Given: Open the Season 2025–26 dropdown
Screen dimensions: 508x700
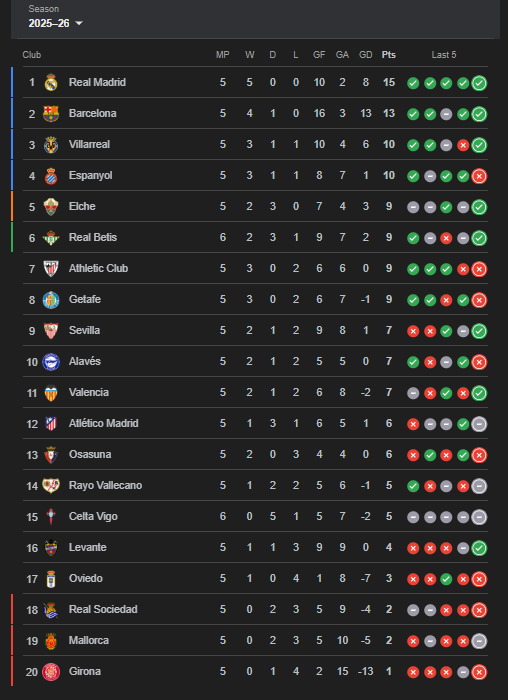Looking at the screenshot, I should point(55,23).
